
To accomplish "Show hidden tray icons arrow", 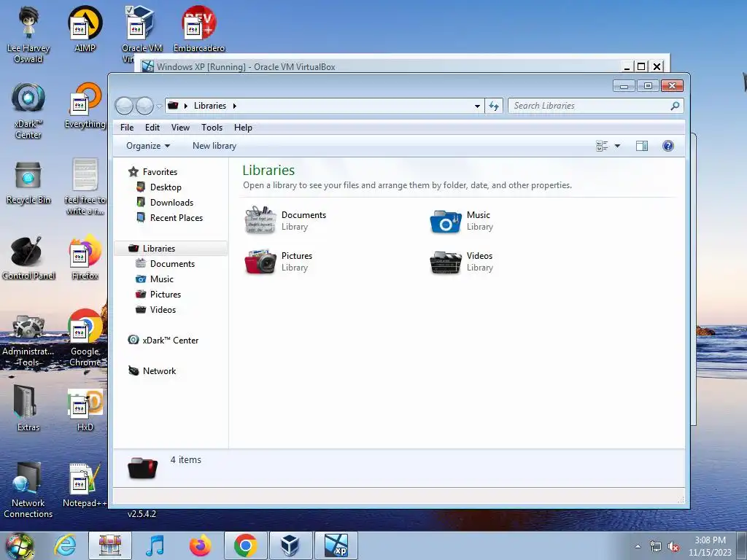I will [x=638, y=546].
